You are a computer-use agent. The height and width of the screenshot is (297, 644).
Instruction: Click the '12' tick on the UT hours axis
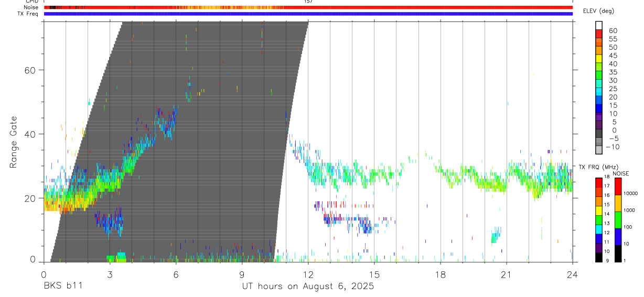[308, 273]
